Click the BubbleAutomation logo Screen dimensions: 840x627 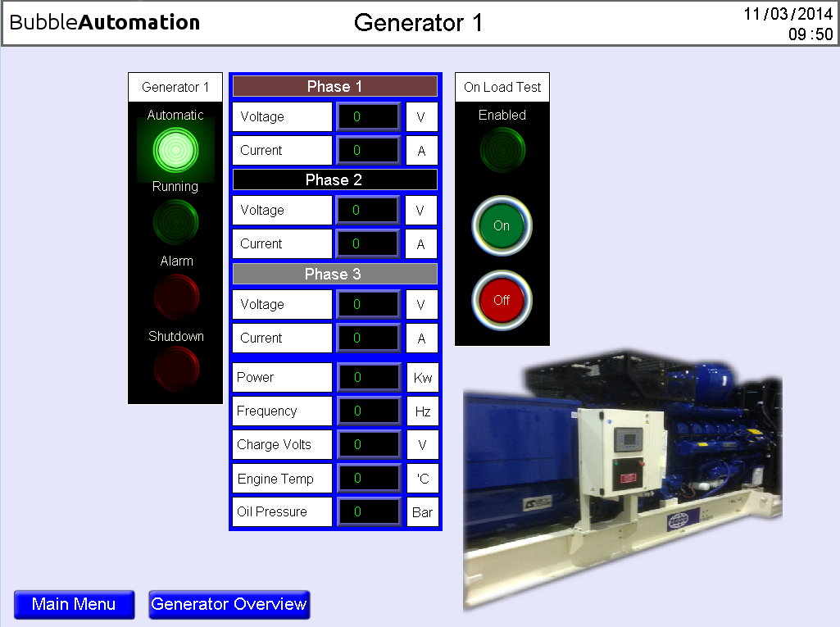tap(104, 22)
